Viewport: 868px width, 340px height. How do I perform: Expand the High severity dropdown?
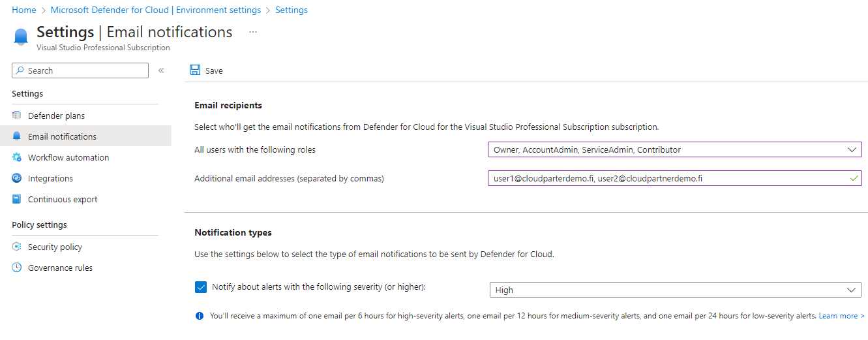click(675, 290)
